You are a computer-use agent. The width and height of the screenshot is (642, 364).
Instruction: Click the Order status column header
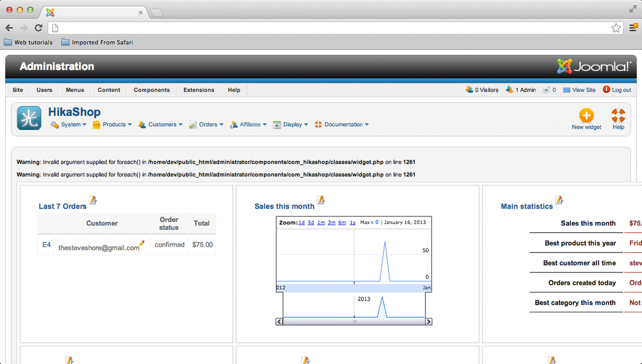click(169, 223)
